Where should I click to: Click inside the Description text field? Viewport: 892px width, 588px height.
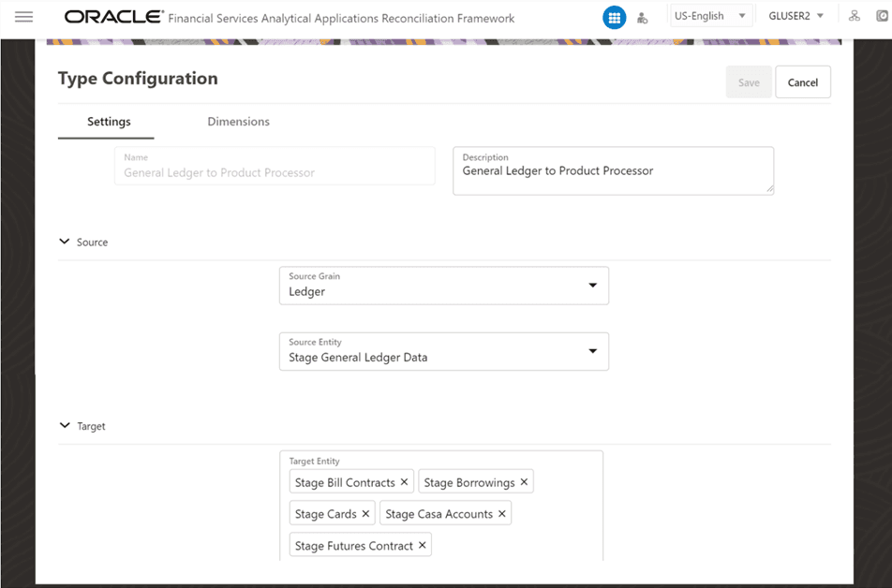[613, 171]
